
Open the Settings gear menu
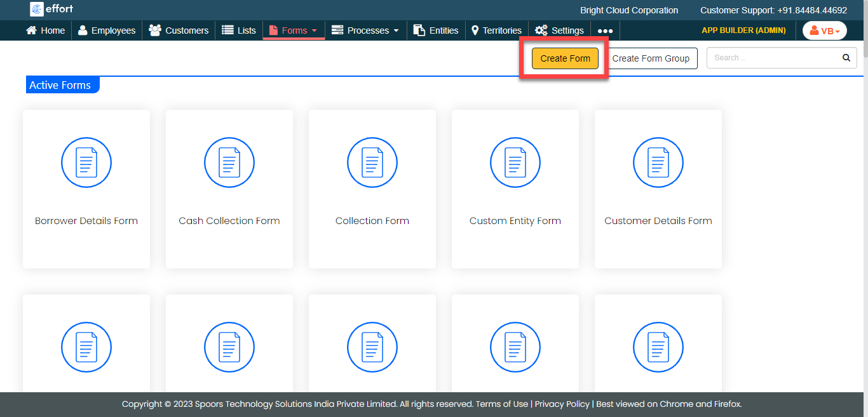point(559,30)
